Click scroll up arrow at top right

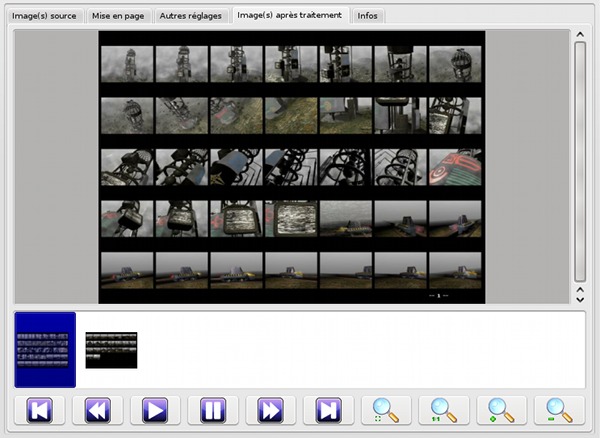(x=580, y=34)
